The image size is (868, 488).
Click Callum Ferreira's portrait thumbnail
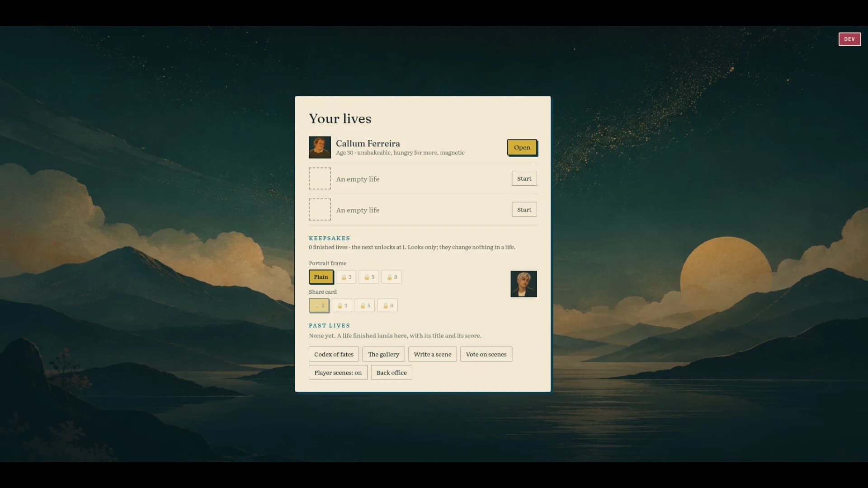click(320, 147)
